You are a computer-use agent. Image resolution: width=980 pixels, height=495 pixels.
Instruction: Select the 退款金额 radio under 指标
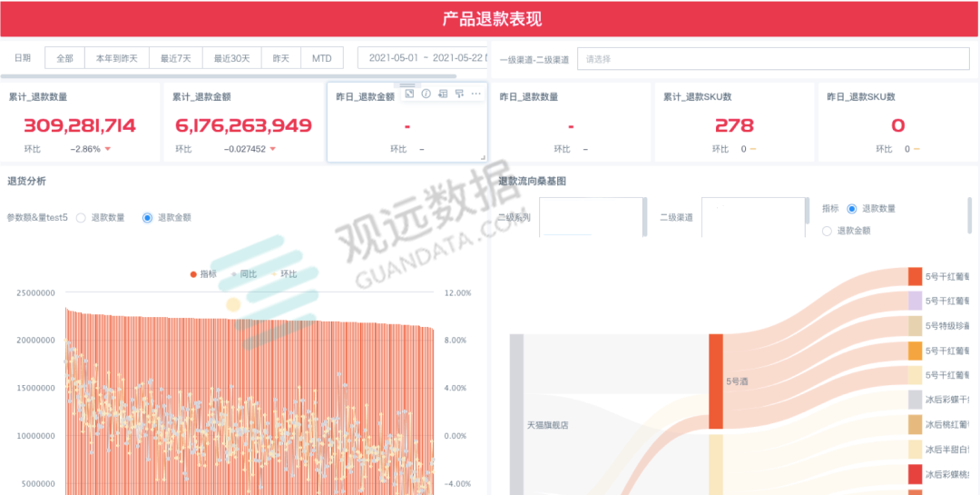pos(827,231)
